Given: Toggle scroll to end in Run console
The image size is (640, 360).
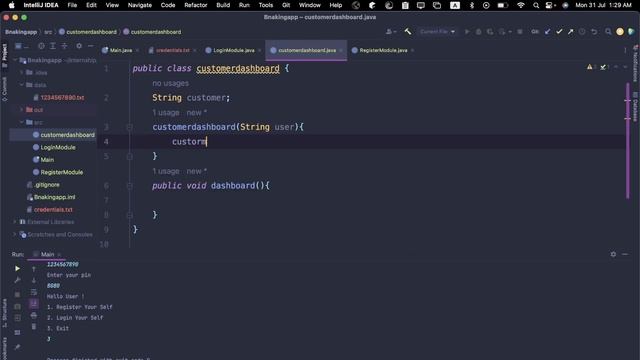Looking at the screenshot, I should (33, 303).
